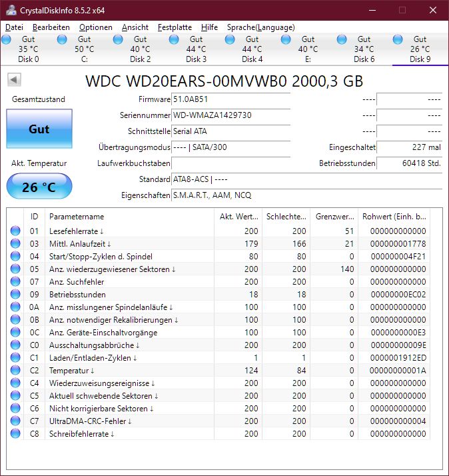The height and width of the screenshot is (476, 449).
Task: Click status icon of Start/Stopp-Zyklen row
Action: coord(15,256)
